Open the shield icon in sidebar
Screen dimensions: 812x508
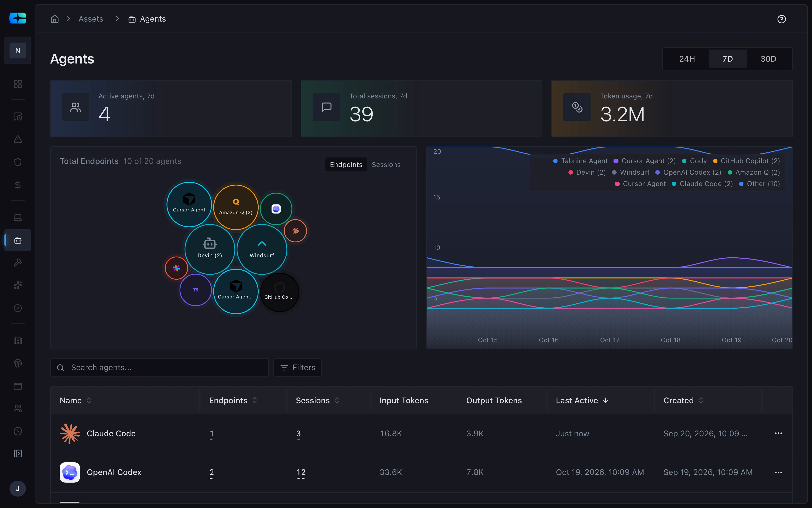18,162
